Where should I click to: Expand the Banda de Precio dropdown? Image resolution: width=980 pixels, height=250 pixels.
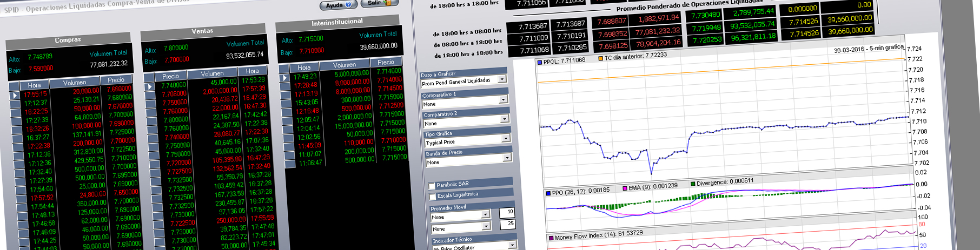[x=507, y=158]
